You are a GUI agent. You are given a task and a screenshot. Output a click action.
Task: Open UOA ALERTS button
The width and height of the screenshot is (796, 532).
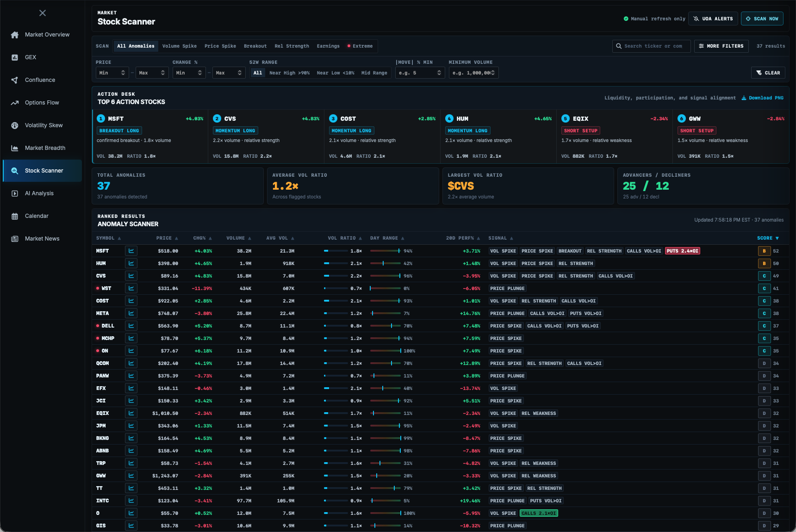[x=713, y=19]
